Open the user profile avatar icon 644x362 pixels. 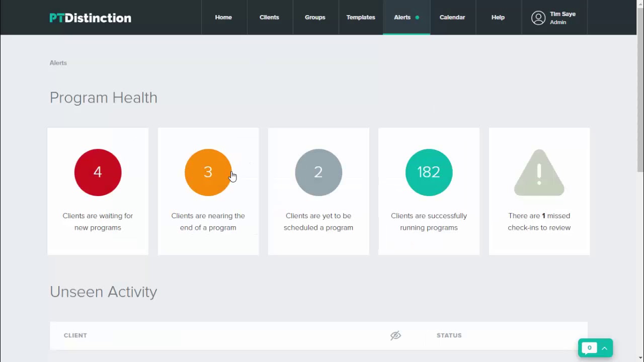coord(538,18)
